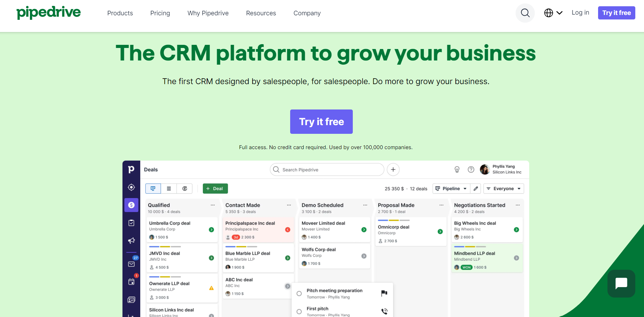Open the Why Pipedrive menu
Screen dimensions: 644x317
click(x=208, y=13)
